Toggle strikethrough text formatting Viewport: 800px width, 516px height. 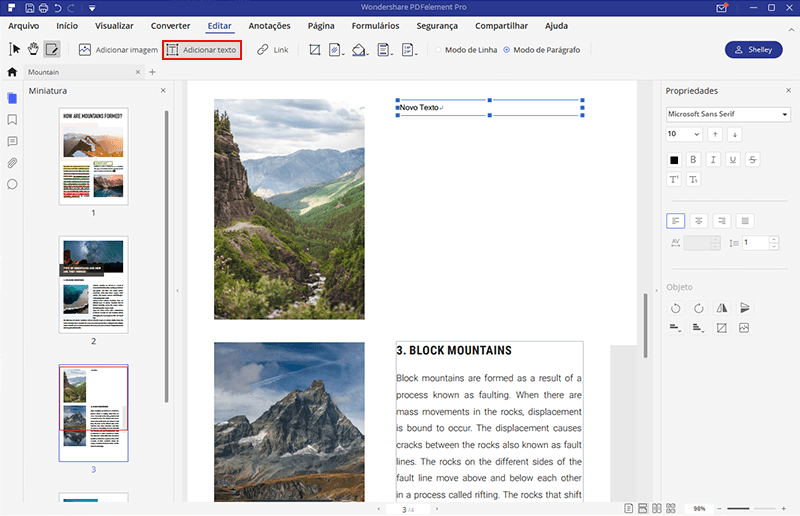coord(752,159)
